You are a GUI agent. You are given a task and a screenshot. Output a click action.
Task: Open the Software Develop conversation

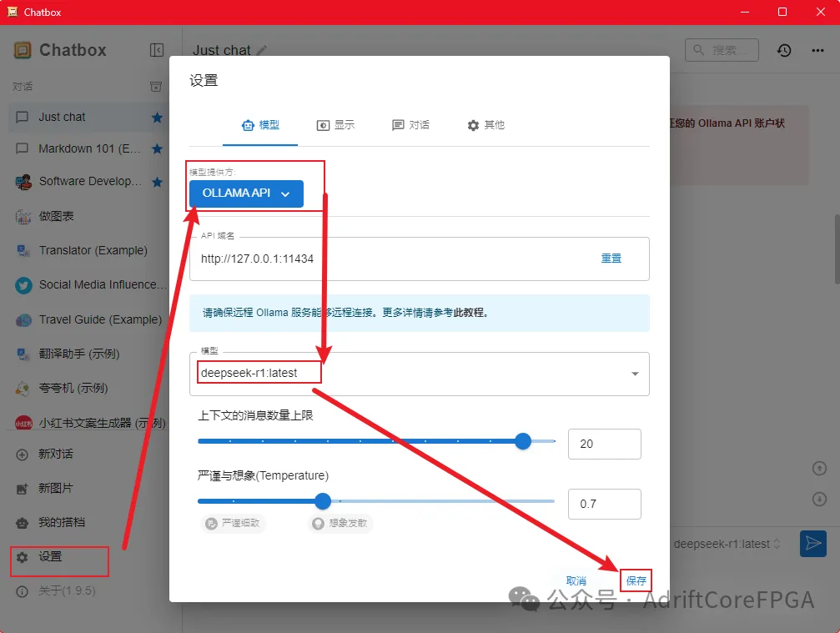(x=88, y=182)
